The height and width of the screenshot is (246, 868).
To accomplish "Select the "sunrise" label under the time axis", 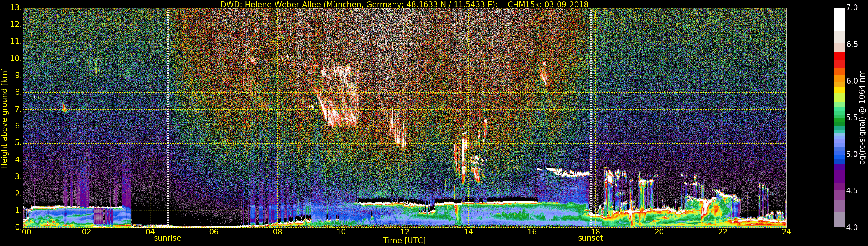I will (168, 238).
